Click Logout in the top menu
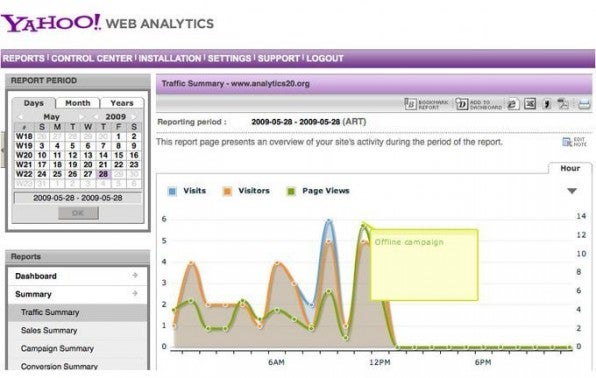596x378 pixels. point(325,59)
